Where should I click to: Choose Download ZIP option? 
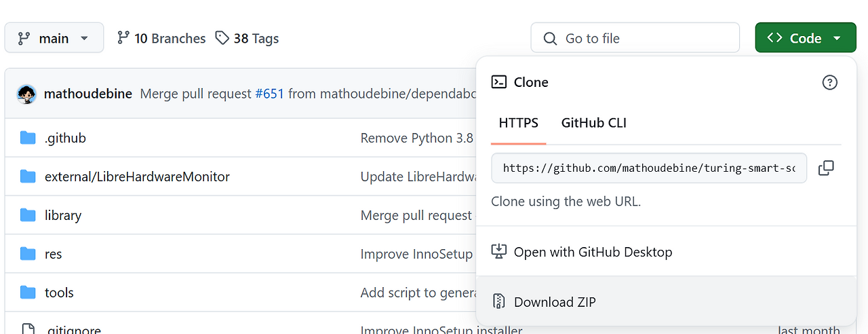click(555, 302)
